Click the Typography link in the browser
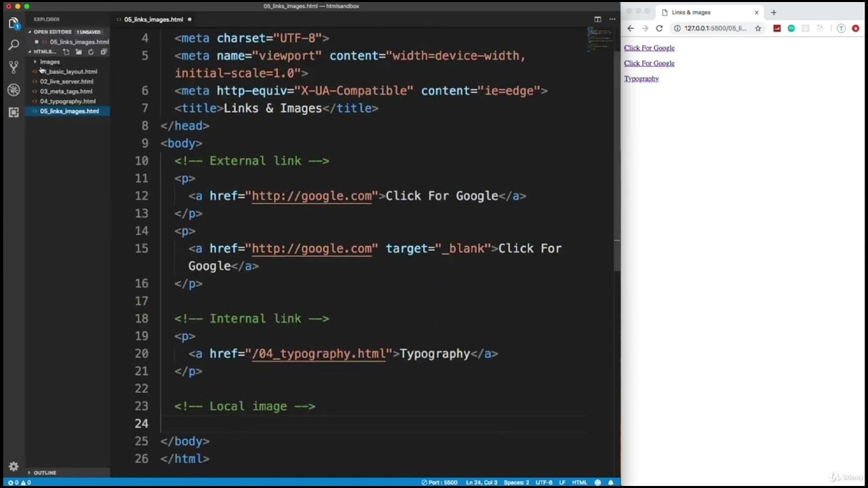The image size is (868, 488). [x=642, y=79]
